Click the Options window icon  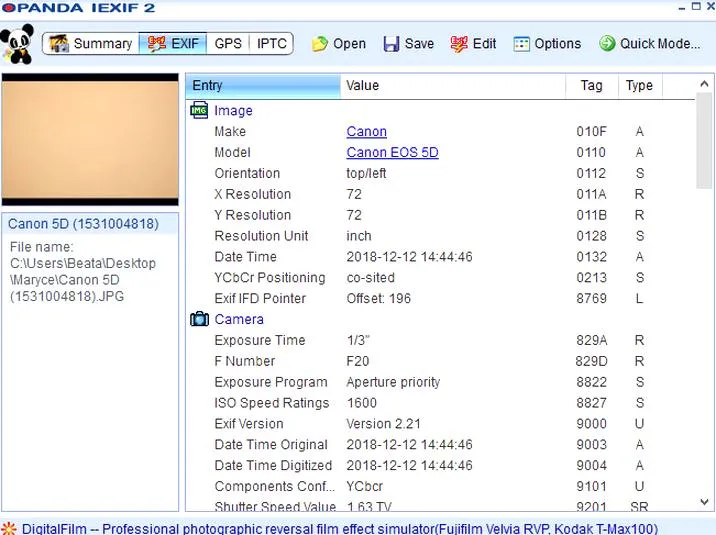coord(521,44)
